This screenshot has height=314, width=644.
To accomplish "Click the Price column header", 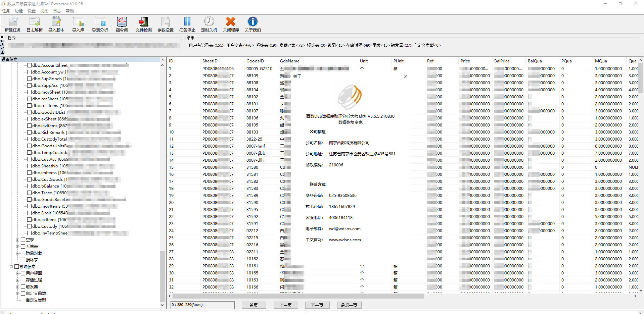I will point(475,61).
